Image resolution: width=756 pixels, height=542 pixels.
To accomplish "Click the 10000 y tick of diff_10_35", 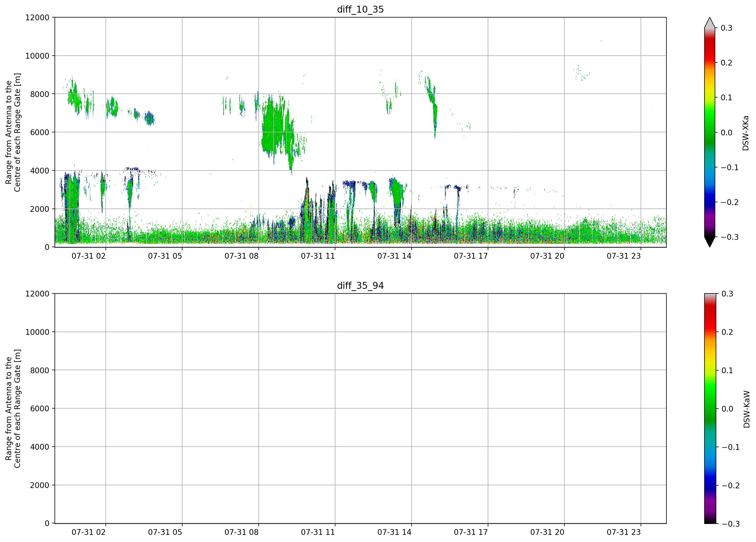I will (37, 56).
